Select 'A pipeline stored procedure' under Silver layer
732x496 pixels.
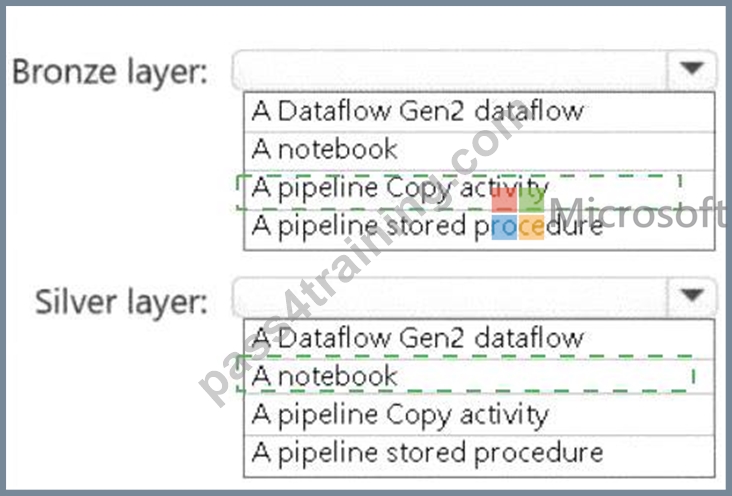tap(479, 454)
